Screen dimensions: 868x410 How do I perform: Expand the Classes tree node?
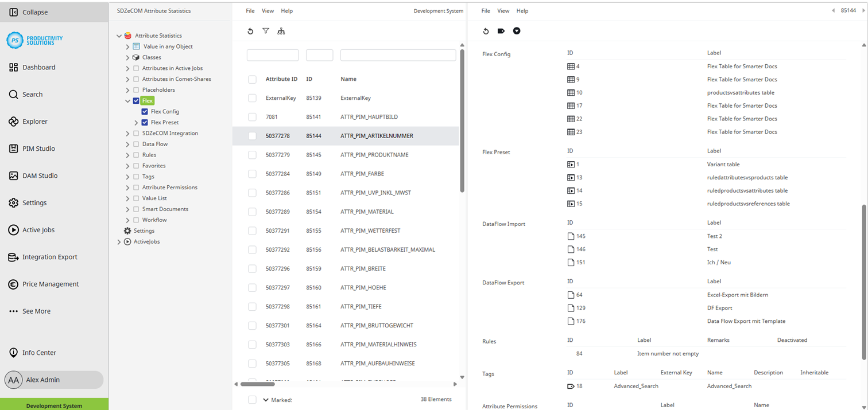click(x=127, y=57)
